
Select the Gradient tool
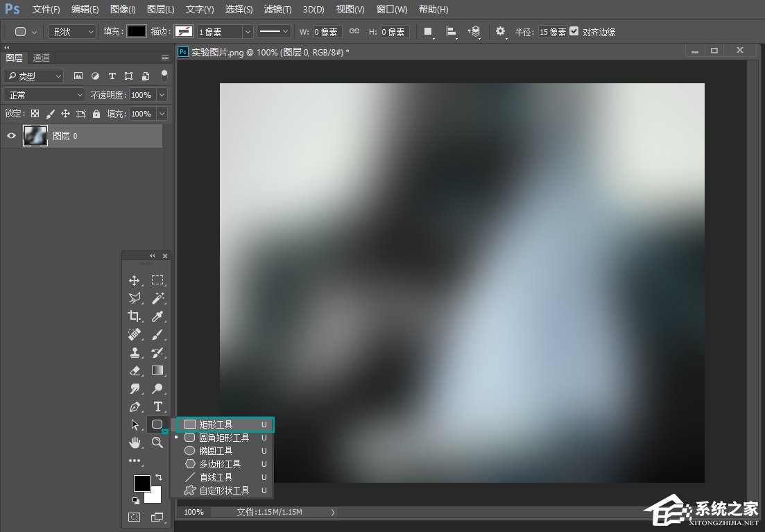(x=157, y=370)
